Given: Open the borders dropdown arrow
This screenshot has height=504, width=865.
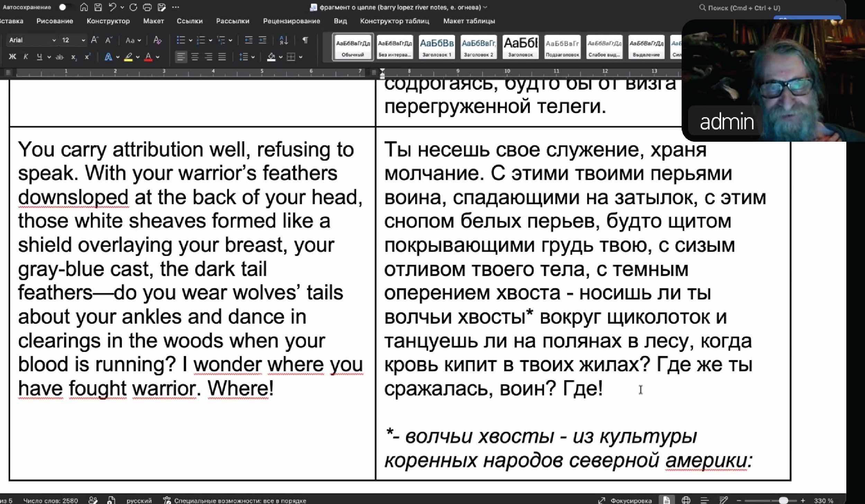Looking at the screenshot, I should point(300,57).
